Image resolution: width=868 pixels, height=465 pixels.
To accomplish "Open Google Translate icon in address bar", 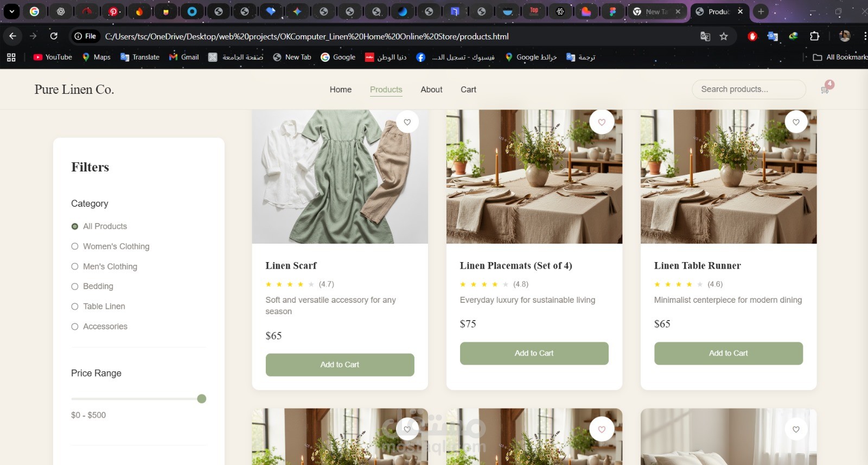I will coord(705,36).
